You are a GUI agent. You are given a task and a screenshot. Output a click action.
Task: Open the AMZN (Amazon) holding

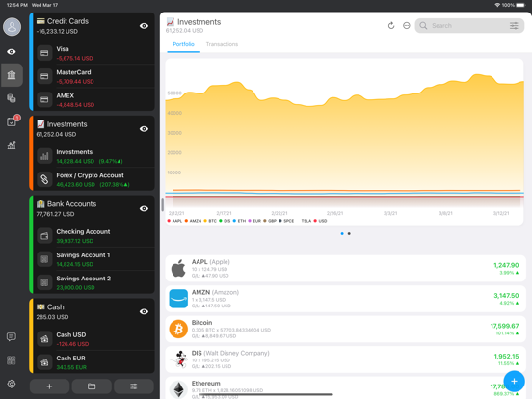(x=345, y=299)
